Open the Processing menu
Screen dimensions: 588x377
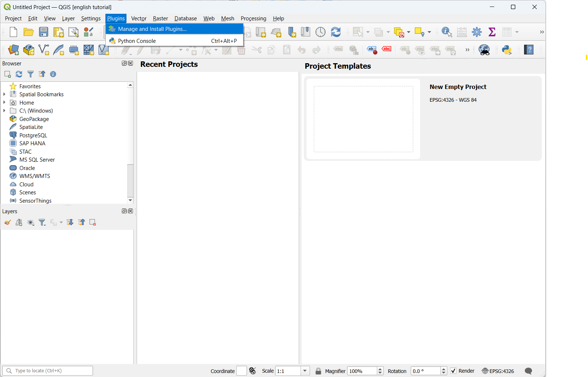(253, 19)
